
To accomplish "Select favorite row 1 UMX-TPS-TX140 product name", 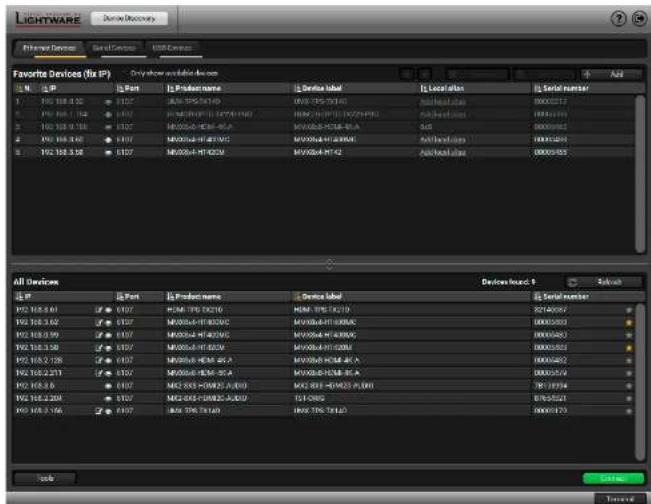I will (194, 102).
